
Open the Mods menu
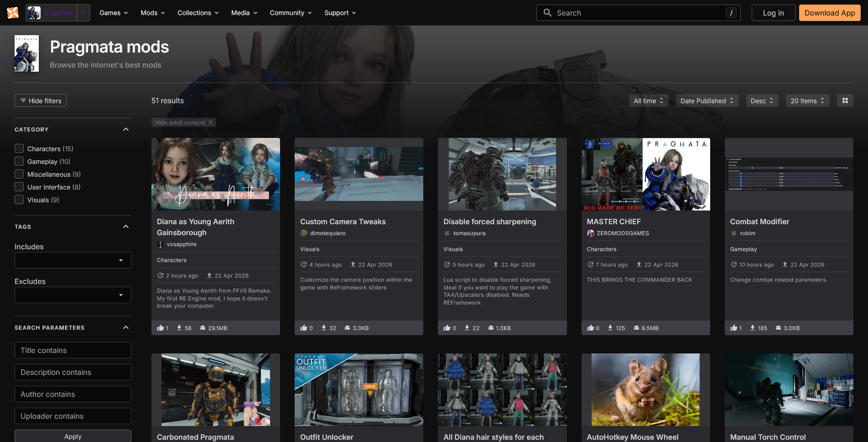coord(153,13)
